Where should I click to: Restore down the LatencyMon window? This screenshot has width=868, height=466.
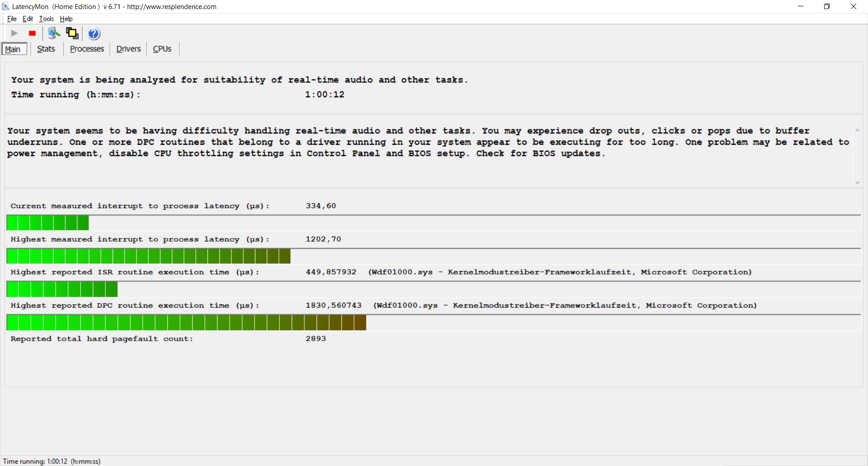827,6
